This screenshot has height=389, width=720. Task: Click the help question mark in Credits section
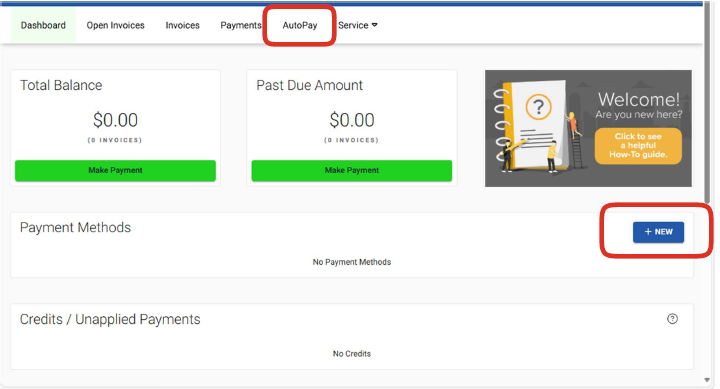coord(672,319)
